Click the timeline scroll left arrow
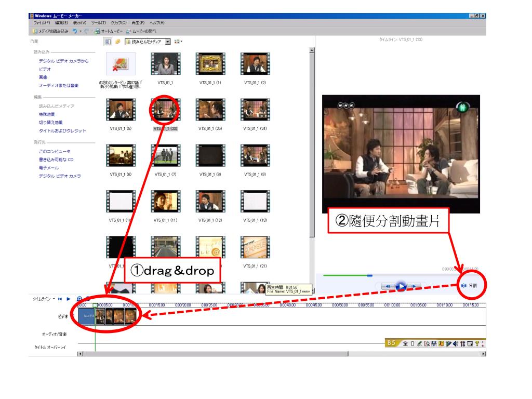The image size is (532, 399). pos(80,354)
